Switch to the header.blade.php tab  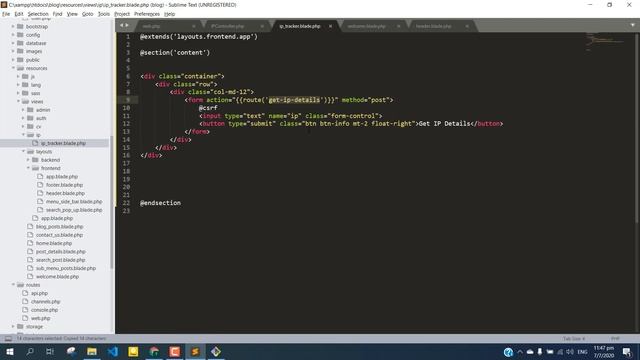[x=433, y=26]
